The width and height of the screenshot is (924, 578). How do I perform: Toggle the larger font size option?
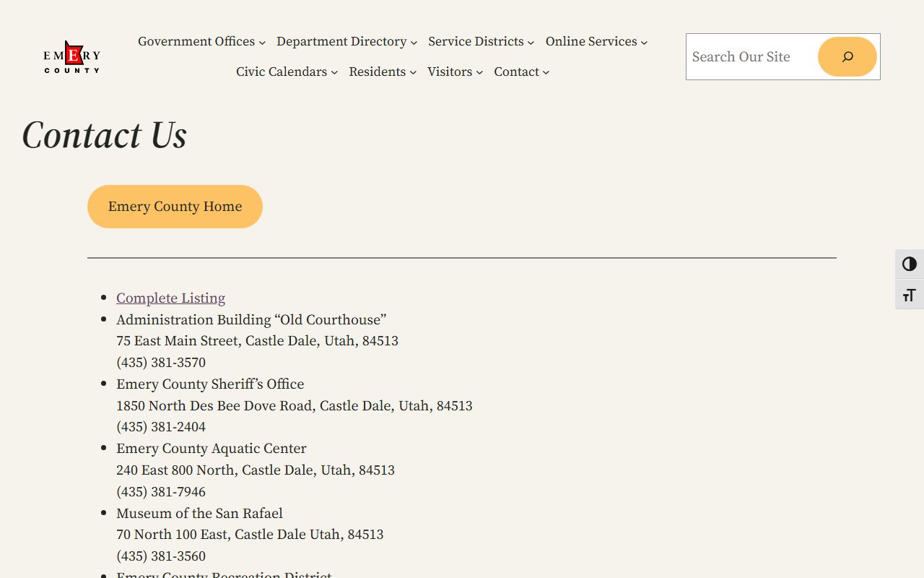click(910, 295)
